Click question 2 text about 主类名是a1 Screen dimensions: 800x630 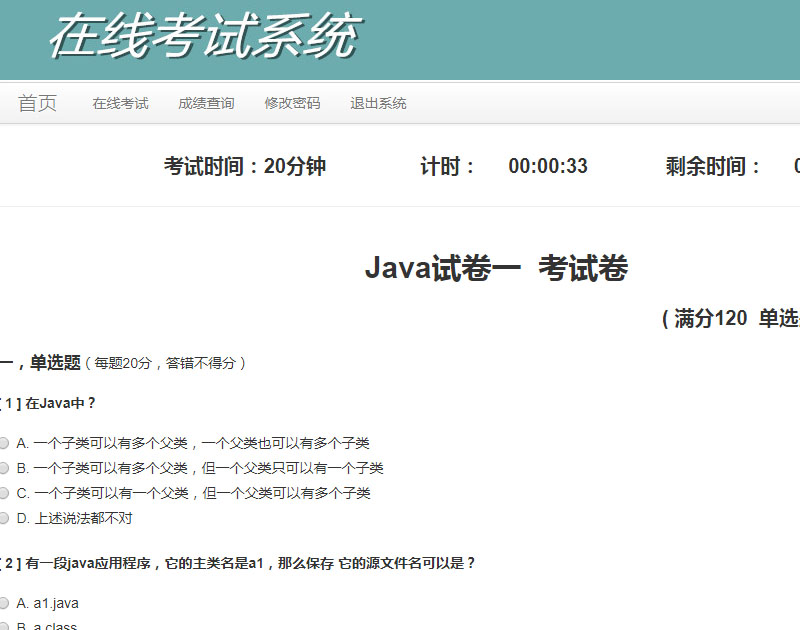pos(250,563)
